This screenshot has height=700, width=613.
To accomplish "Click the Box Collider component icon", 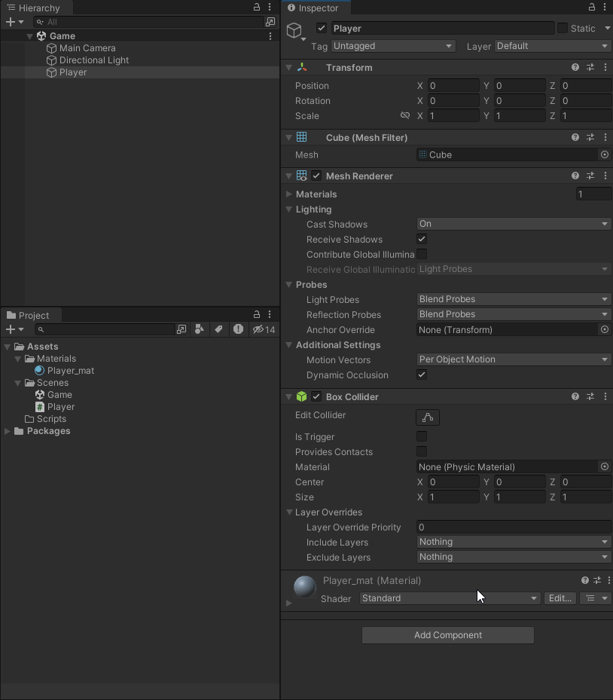I will [x=300, y=396].
